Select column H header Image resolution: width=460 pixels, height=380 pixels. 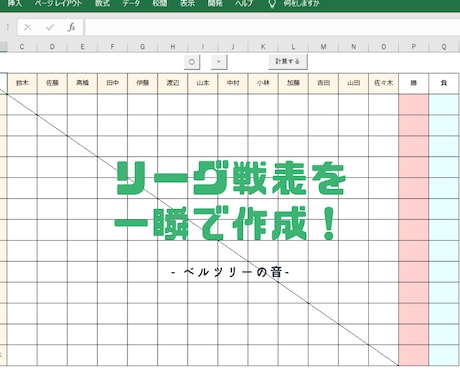[173, 47]
